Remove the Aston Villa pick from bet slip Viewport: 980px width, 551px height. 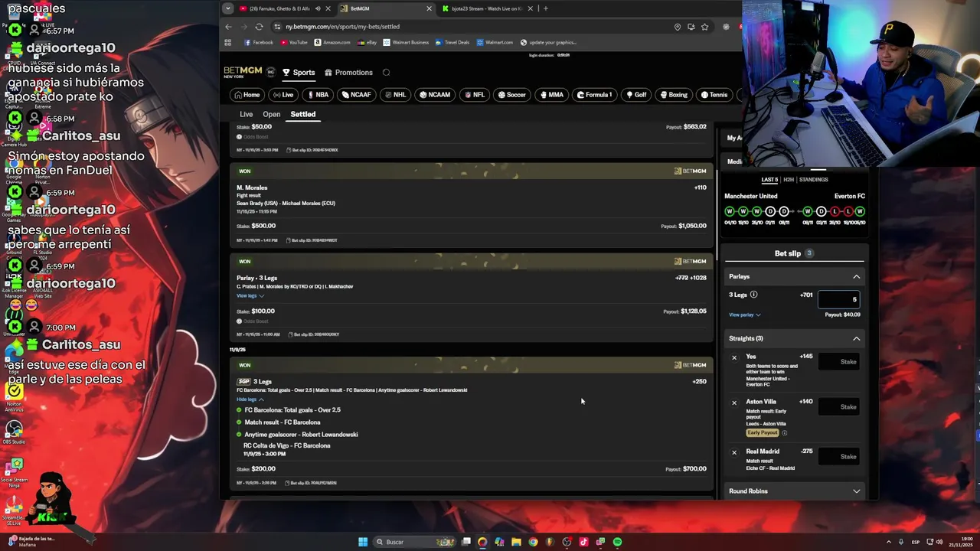734,403
